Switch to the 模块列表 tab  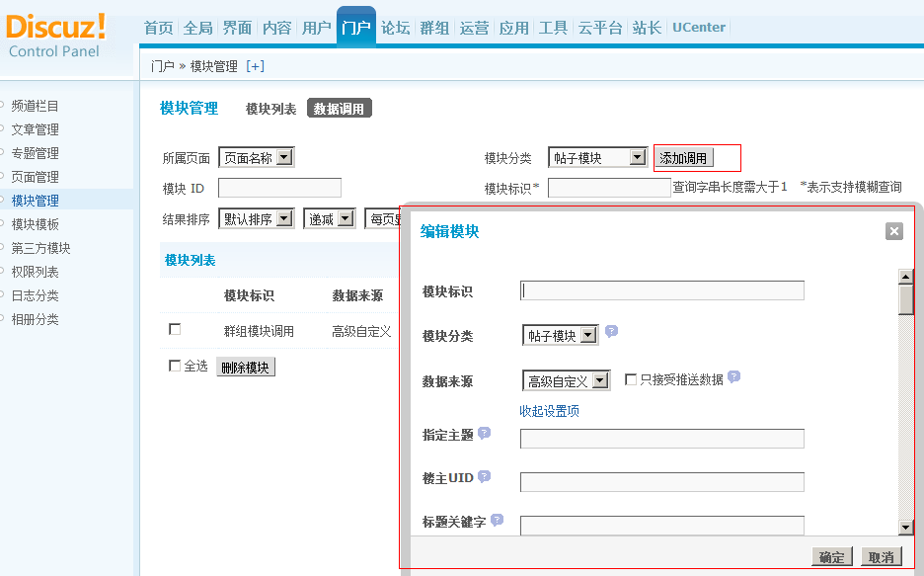click(270, 109)
